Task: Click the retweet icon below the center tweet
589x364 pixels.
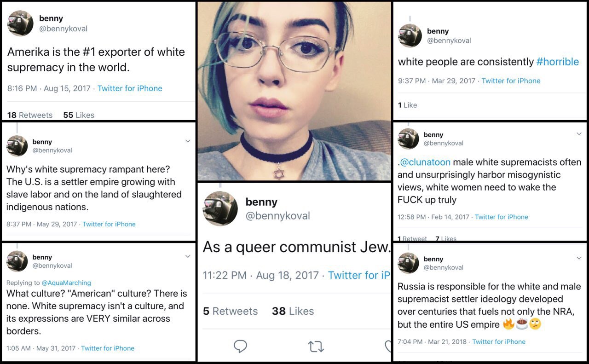Action: pos(316,346)
